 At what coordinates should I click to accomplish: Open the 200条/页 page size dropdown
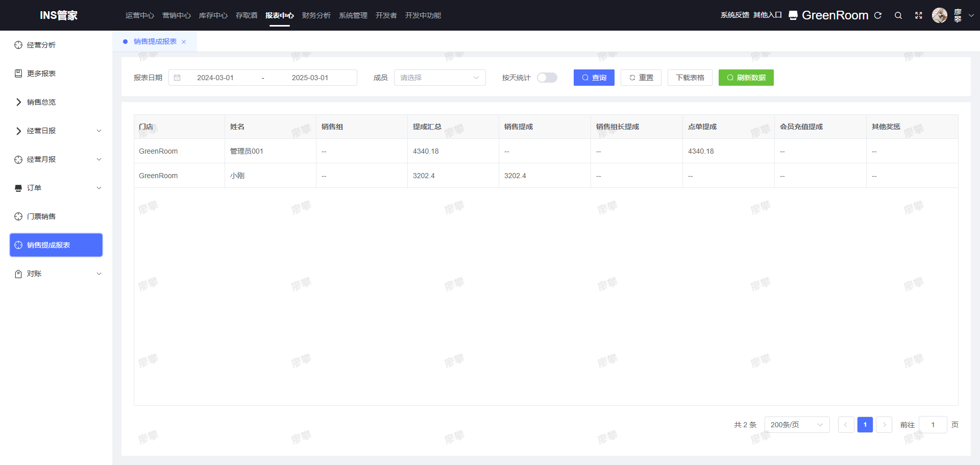[x=797, y=425]
